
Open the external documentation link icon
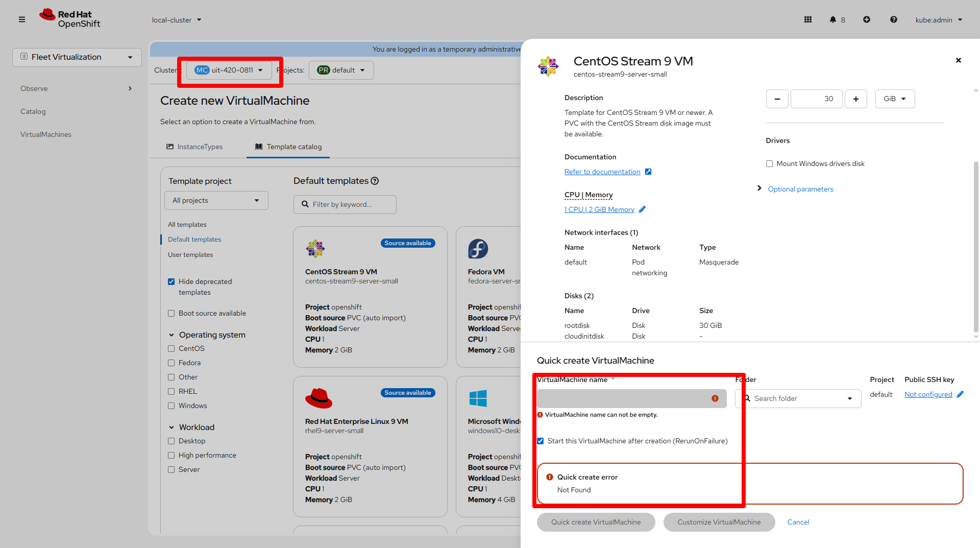(x=648, y=172)
